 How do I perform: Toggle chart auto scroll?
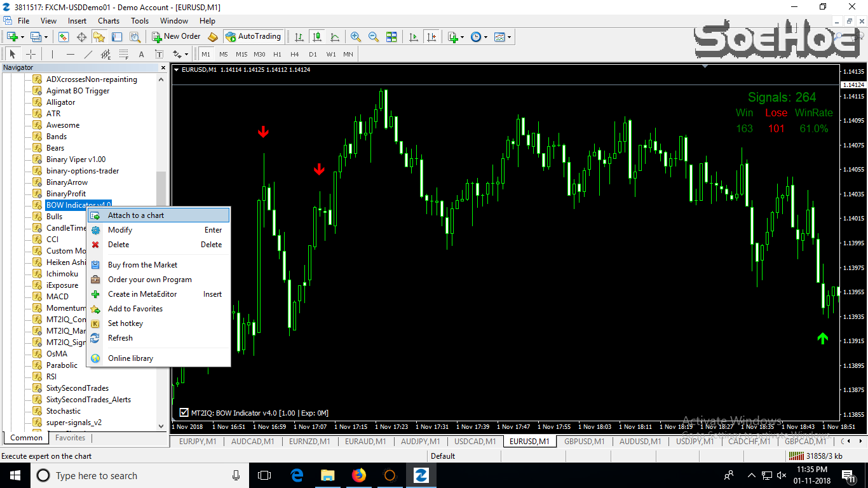coord(412,36)
